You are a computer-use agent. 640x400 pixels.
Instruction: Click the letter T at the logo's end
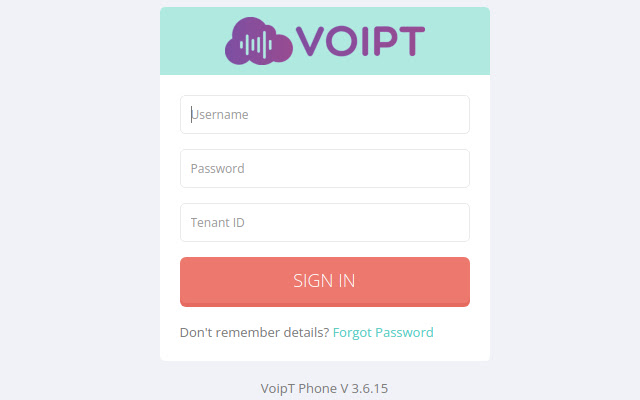tap(410, 41)
